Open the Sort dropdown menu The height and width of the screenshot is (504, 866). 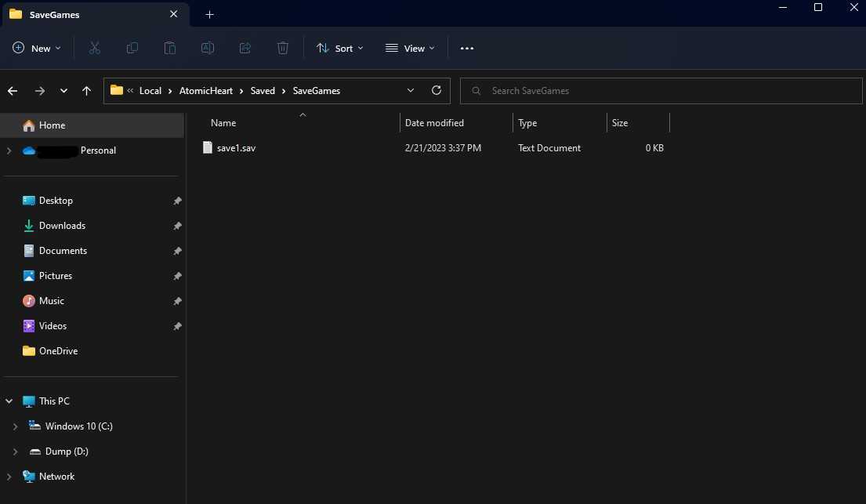tap(339, 48)
